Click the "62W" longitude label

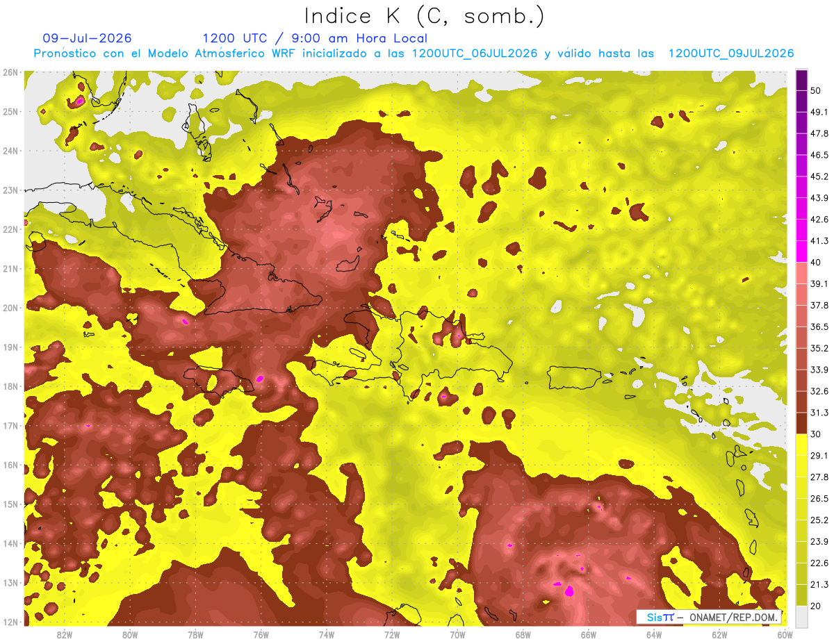[719, 635]
